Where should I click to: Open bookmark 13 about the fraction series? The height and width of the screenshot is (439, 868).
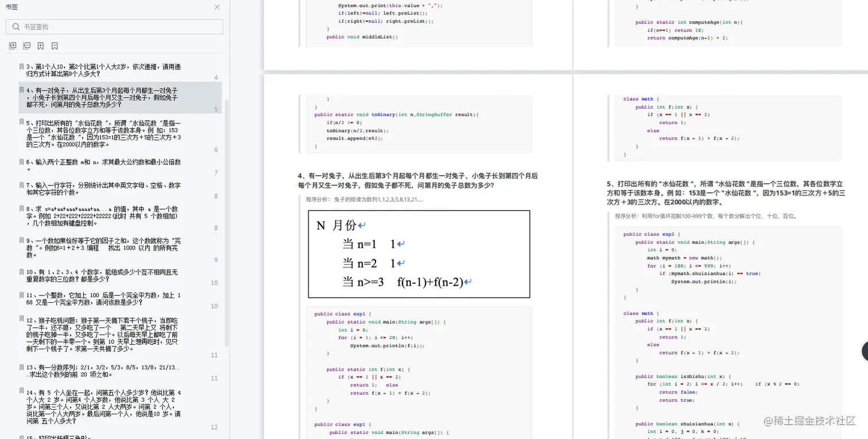tap(115, 371)
